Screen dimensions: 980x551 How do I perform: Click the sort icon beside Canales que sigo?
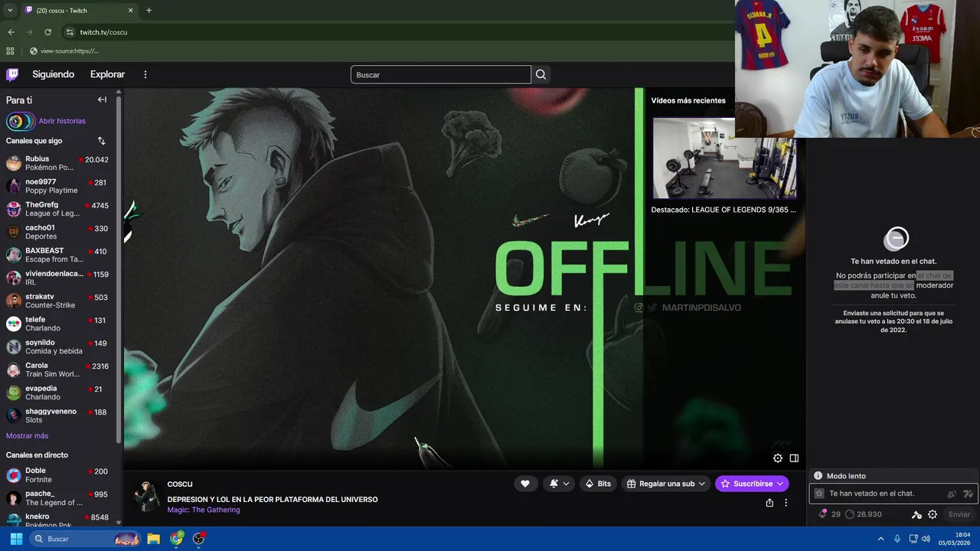point(101,141)
